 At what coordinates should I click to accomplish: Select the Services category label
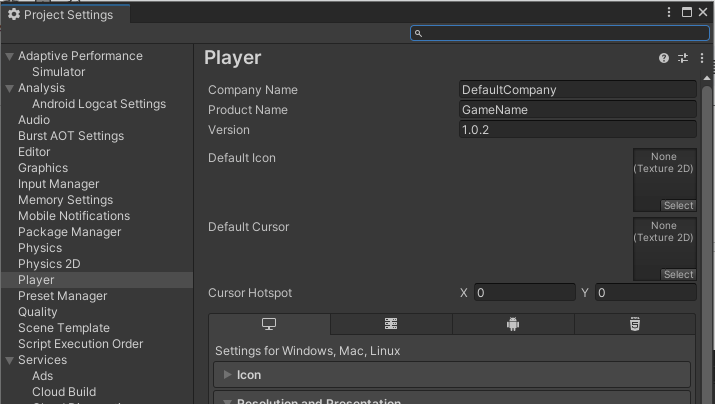tap(42, 360)
